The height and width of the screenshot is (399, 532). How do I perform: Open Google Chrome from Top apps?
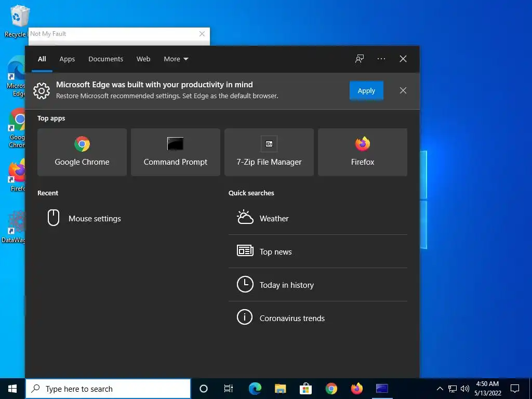(82, 152)
